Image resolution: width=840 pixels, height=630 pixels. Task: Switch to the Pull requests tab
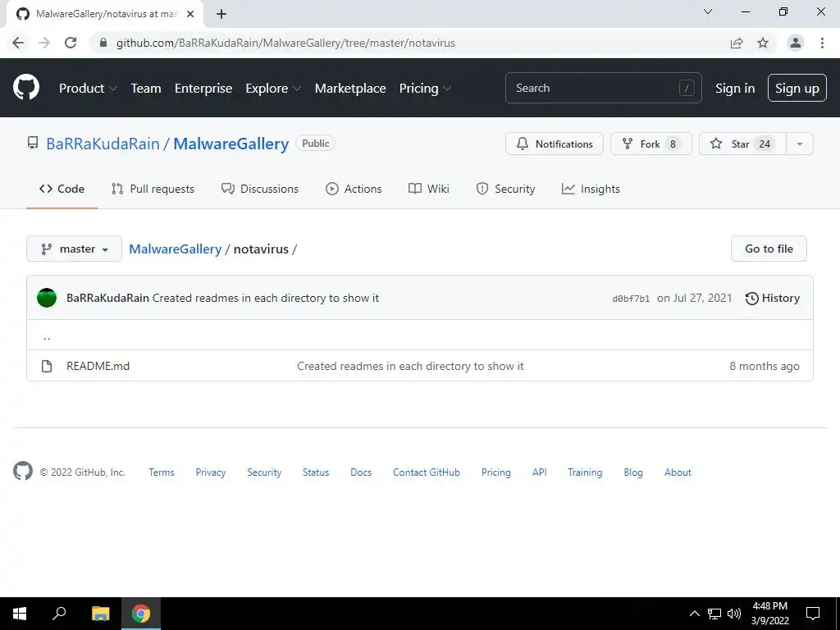coord(153,189)
